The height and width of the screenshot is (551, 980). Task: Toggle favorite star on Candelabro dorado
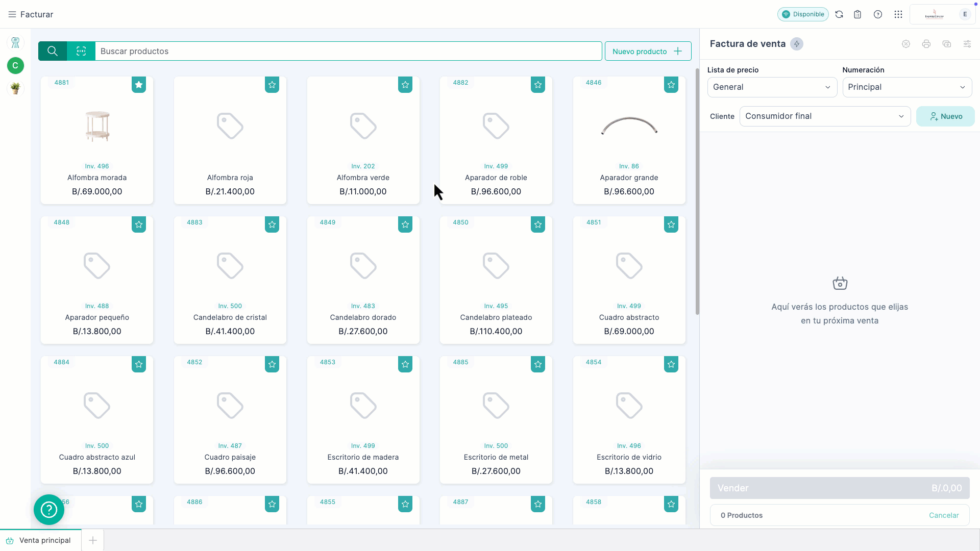(x=405, y=224)
